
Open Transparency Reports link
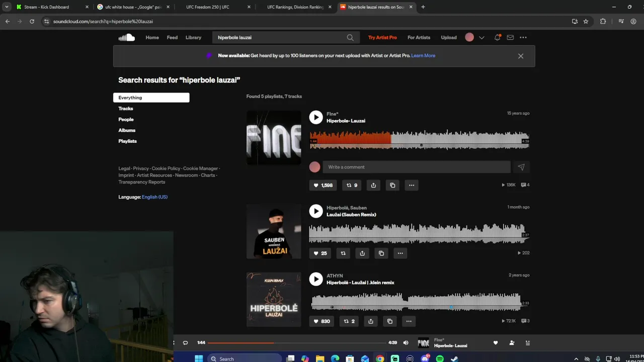142,182
